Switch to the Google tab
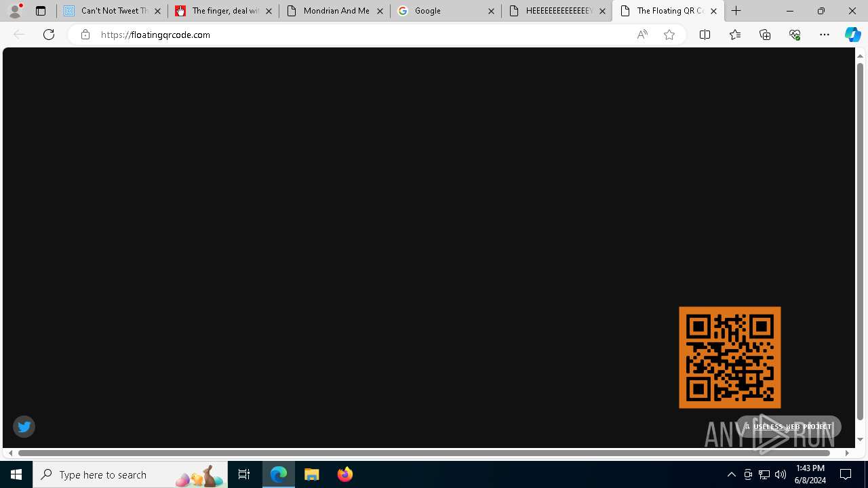 pyautogui.click(x=446, y=11)
